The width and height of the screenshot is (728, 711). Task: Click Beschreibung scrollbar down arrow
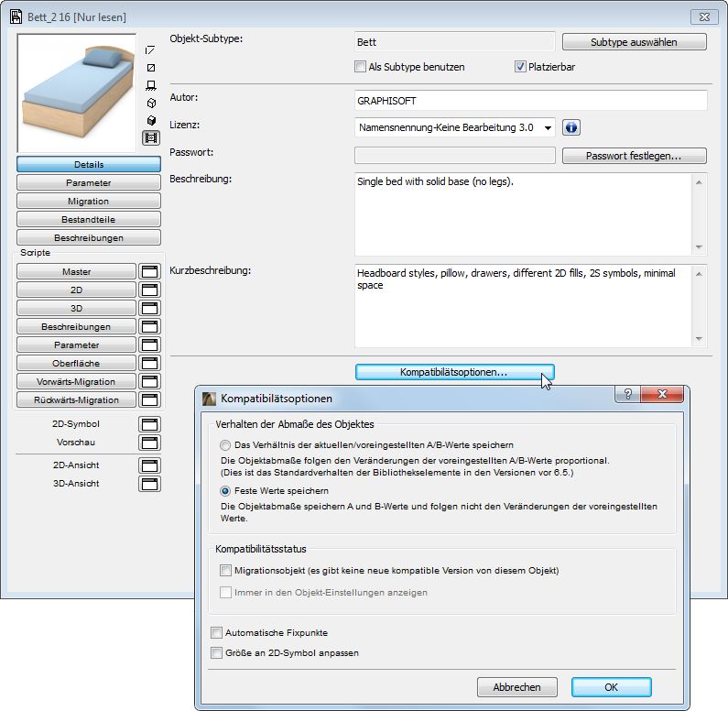point(700,247)
